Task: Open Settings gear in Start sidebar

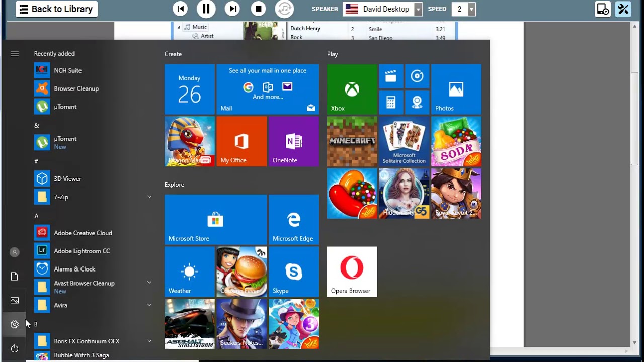Action: tap(14, 324)
